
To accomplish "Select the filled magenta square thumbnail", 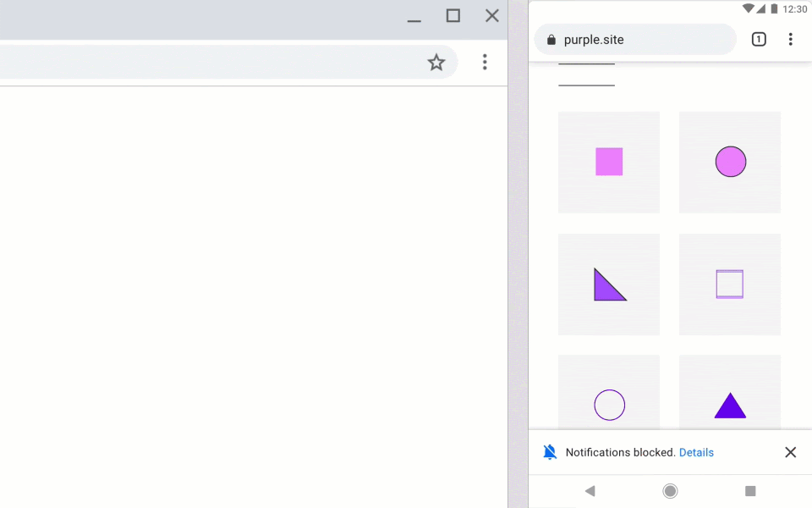I will tap(608, 162).
